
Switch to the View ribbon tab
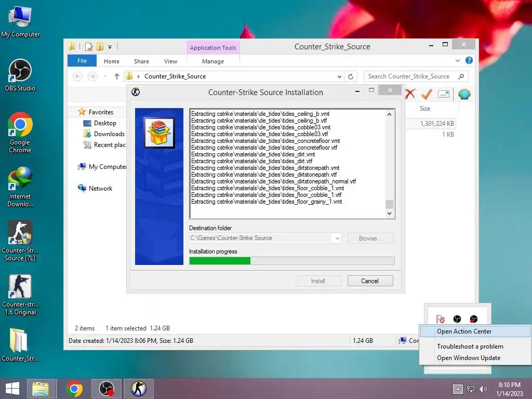[x=170, y=61]
